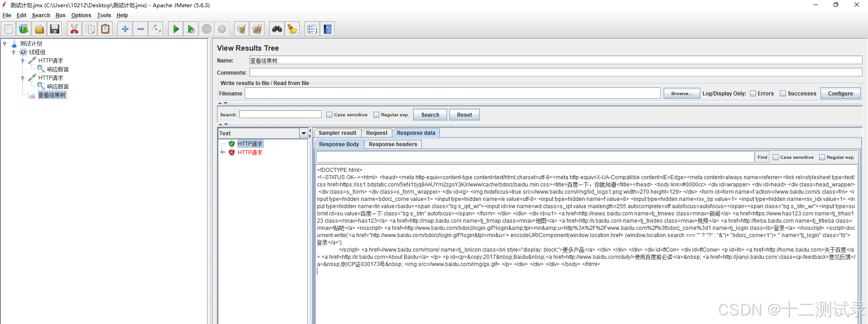The height and width of the screenshot is (324, 868).
Task: Collapse the first HTTP请求 plan node
Action: pyautogui.click(x=23, y=61)
